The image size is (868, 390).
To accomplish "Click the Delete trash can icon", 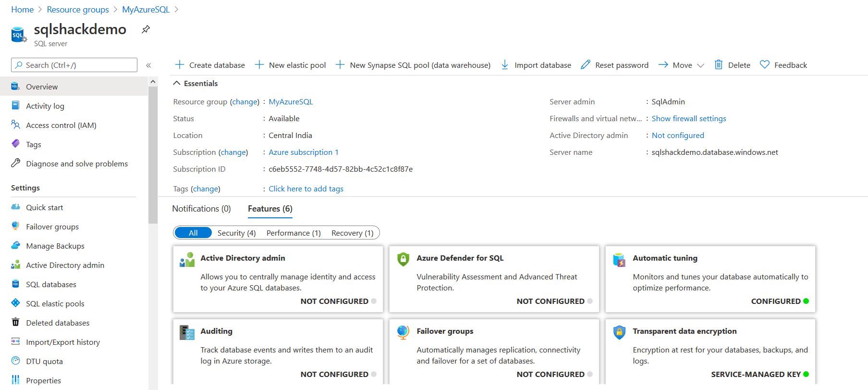I will coord(718,65).
